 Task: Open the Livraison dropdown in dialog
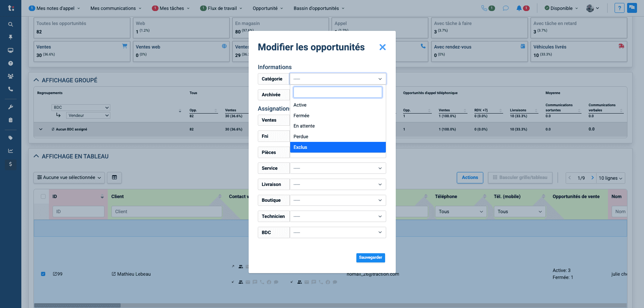(x=338, y=185)
